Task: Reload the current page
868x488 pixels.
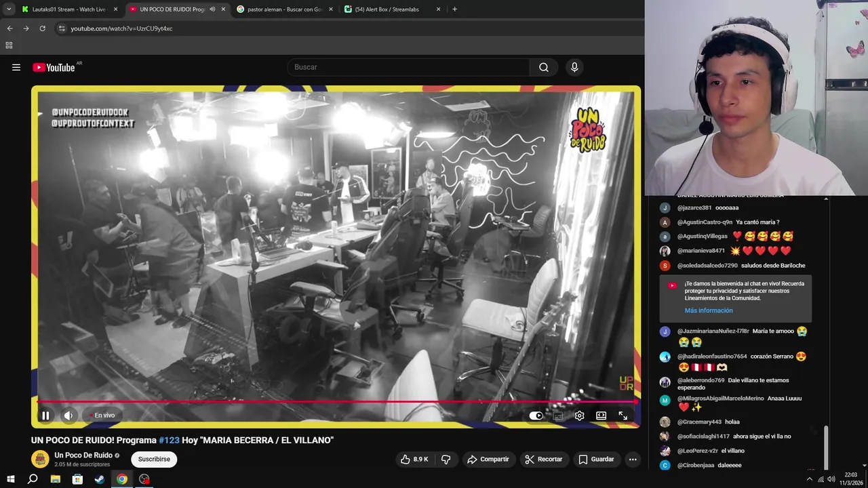Action: 42,28
